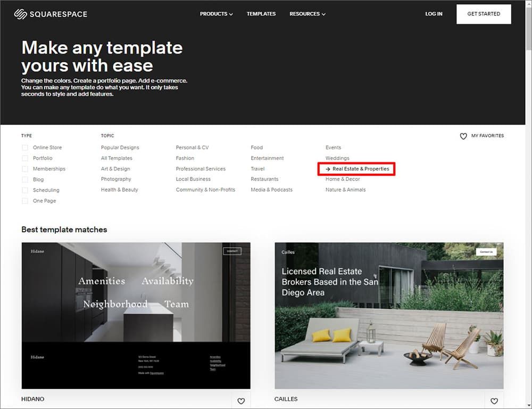Expand the Products dropdown menu
The image size is (532, 409).
(216, 14)
